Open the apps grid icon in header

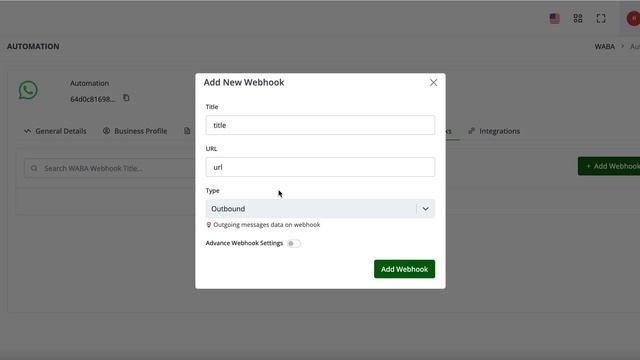tap(578, 18)
